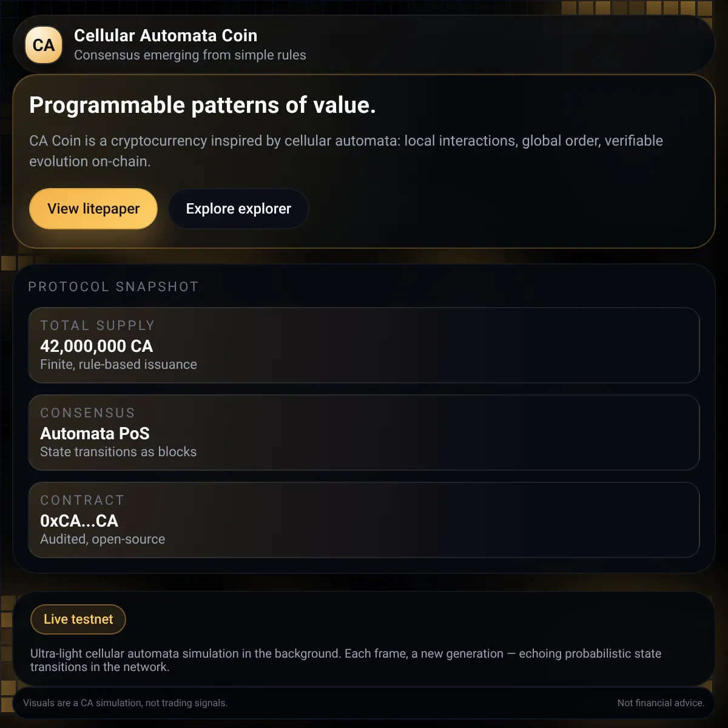The width and height of the screenshot is (728, 728).
Task: Click the Automata PoS heading text
Action: [95, 434]
